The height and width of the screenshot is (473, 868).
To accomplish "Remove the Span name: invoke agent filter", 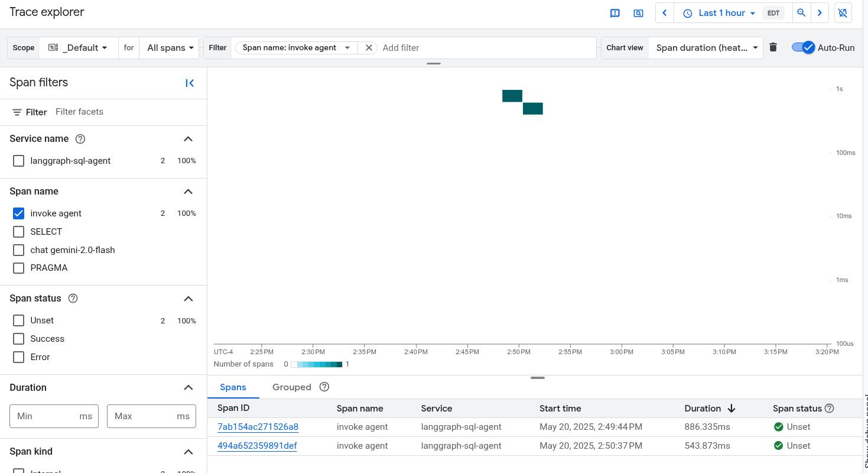I will (369, 48).
